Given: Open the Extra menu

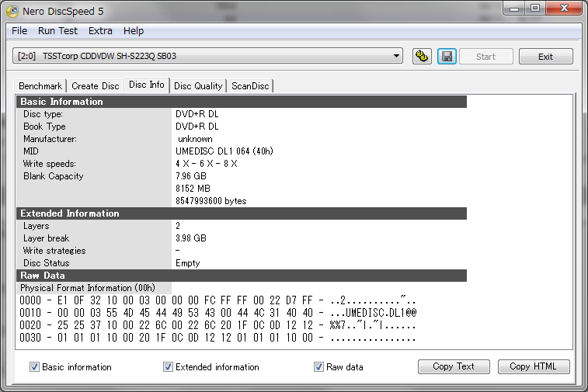Looking at the screenshot, I should 100,31.
